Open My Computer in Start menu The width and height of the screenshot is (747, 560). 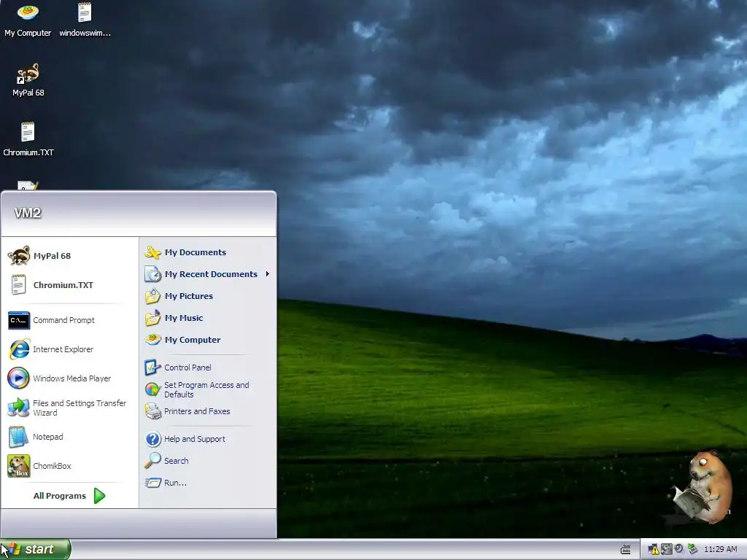(208, 340)
